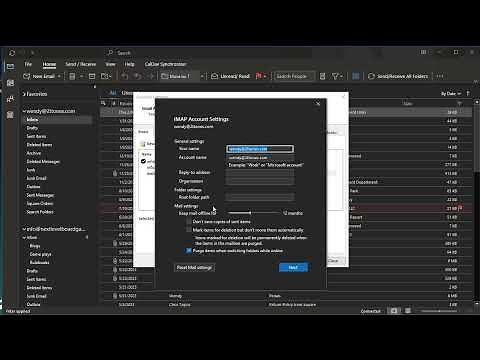Screen dimensions: 480x360
Task: Click the Archive icon in the ribbon
Action: [x=92, y=76]
